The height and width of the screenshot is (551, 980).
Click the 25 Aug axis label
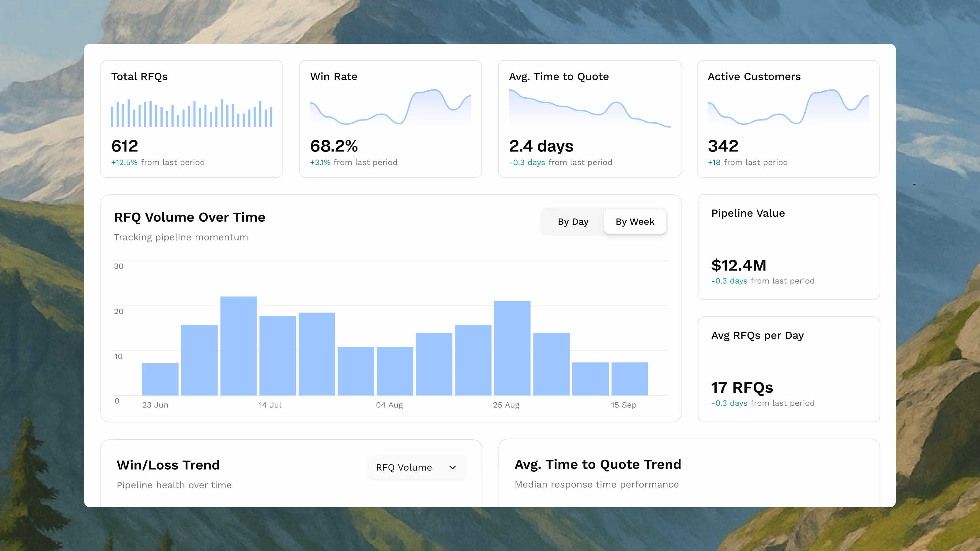point(506,405)
